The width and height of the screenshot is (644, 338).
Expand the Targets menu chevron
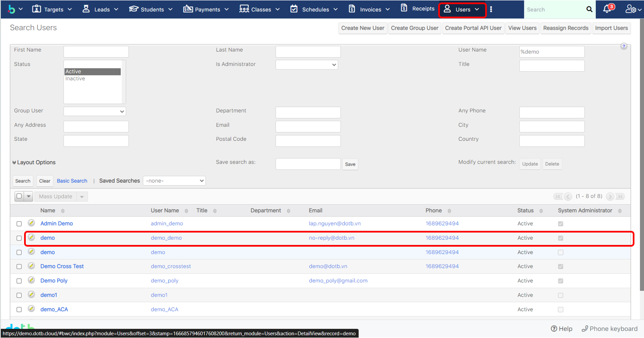pyautogui.click(x=69, y=9)
